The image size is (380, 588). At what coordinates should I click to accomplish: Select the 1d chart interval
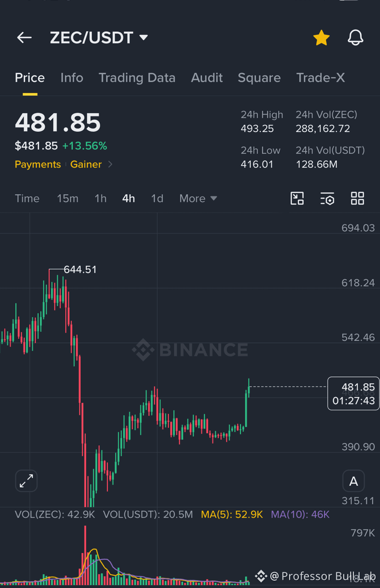pyautogui.click(x=157, y=198)
